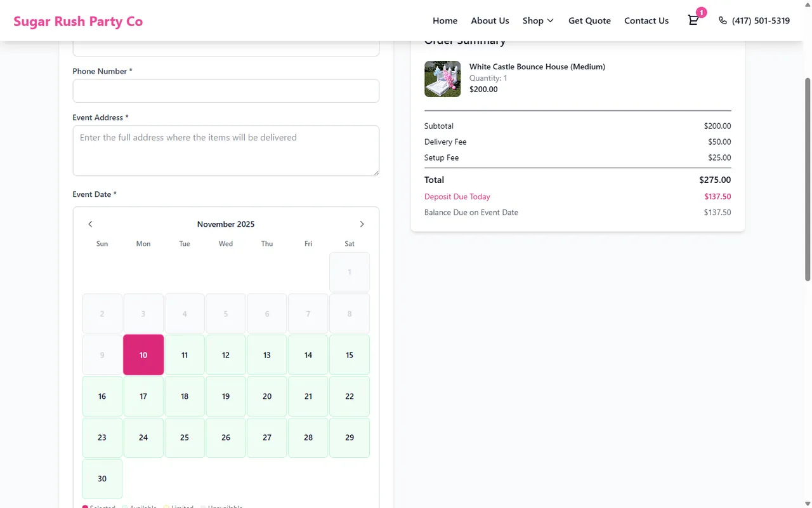This screenshot has height=508, width=812.
Task: Go to previous month in calendar
Action: tap(90, 224)
